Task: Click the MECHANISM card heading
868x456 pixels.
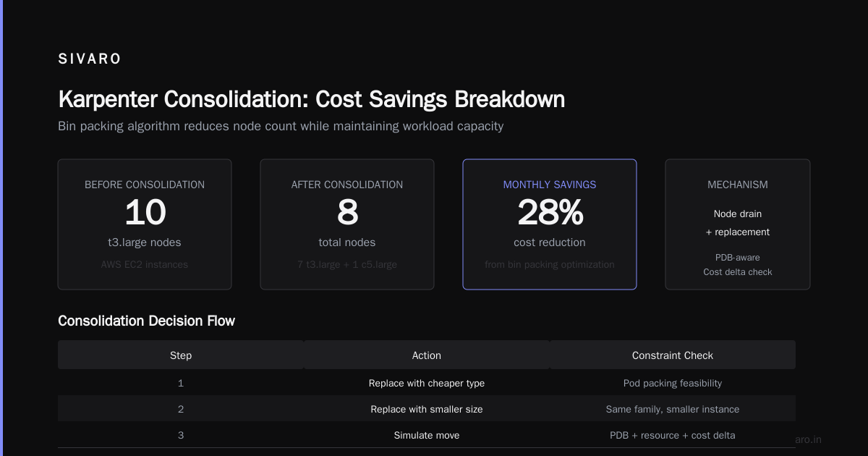Action: 738,185
